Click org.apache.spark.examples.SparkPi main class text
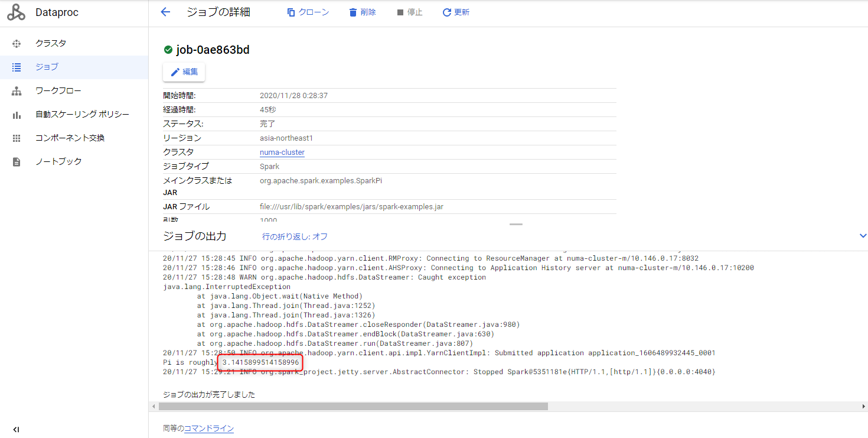The image size is (868, 438). [x=321, y=181]
